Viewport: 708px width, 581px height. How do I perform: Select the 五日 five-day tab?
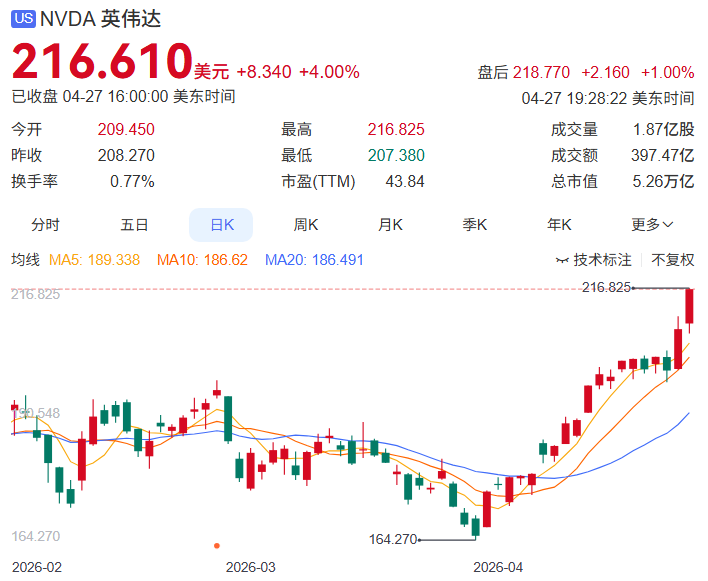pos(134,225)
